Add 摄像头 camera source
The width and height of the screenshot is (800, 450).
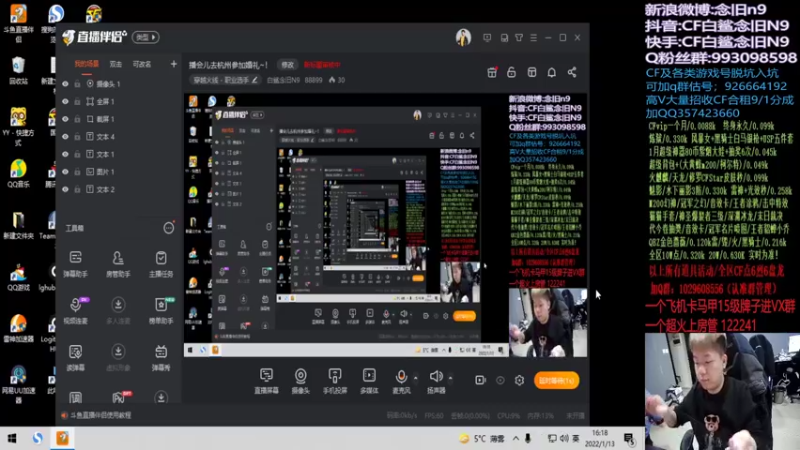click(x=301, y=381)
